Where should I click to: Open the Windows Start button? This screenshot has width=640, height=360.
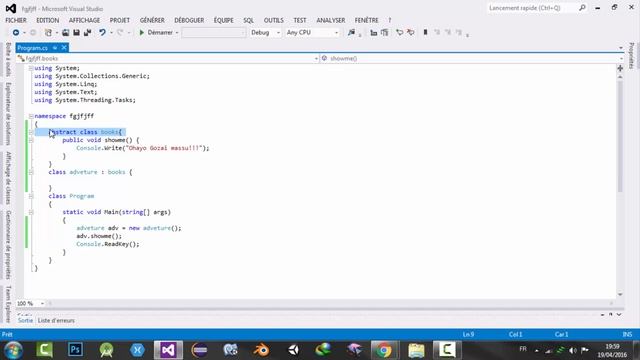click(13, 350)
